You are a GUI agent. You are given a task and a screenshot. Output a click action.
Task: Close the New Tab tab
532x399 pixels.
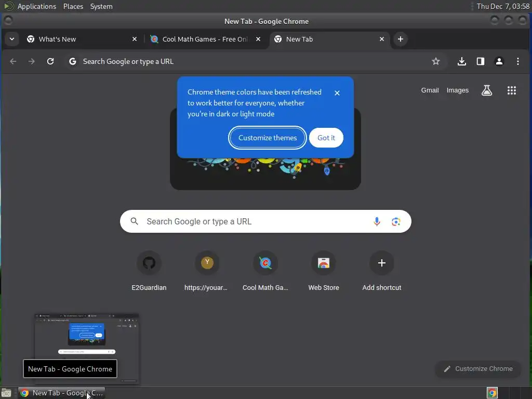pos(382,39)
